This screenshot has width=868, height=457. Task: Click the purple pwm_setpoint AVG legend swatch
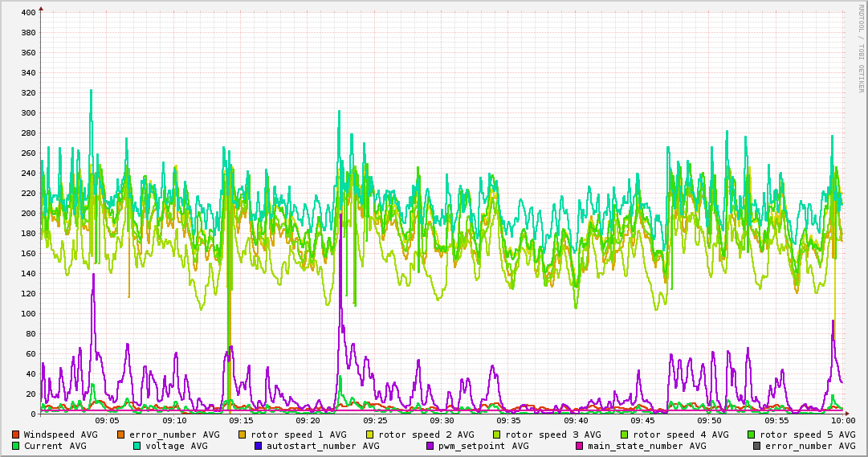click(430, 446)
